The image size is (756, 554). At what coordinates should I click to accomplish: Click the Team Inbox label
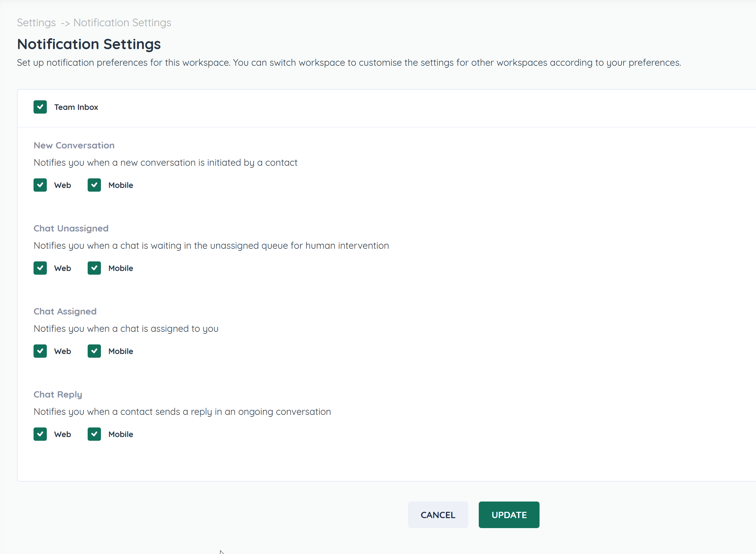[x=76, y=107]
